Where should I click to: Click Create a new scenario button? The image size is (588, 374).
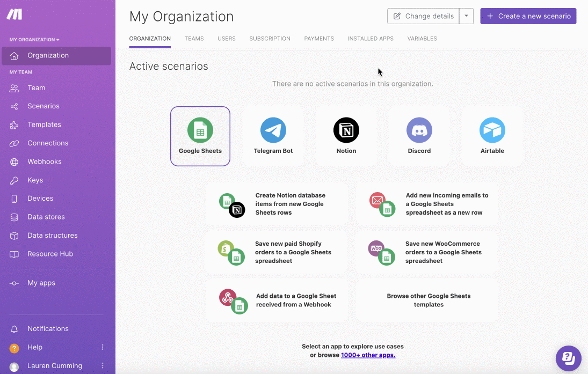point(528,16)
